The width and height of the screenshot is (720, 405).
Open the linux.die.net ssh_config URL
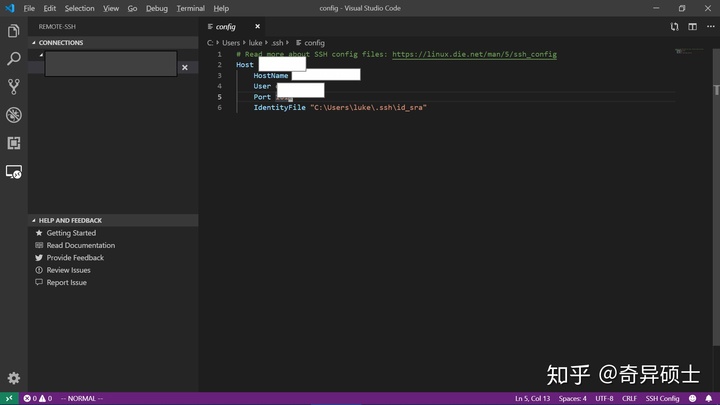tap(474, 54)
